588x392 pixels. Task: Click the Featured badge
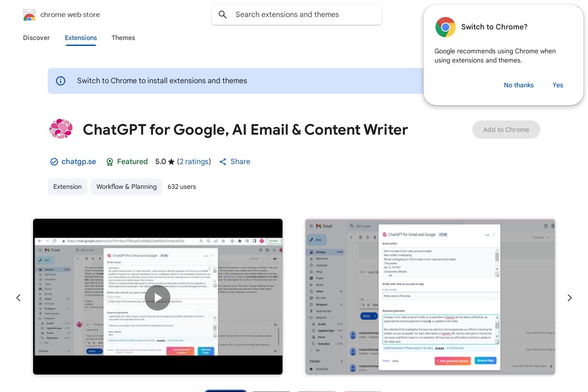tap(127, 162)
